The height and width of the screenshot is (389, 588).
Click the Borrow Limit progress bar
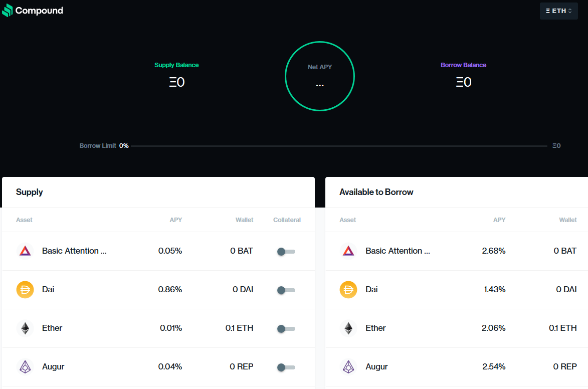coord(339,146)
